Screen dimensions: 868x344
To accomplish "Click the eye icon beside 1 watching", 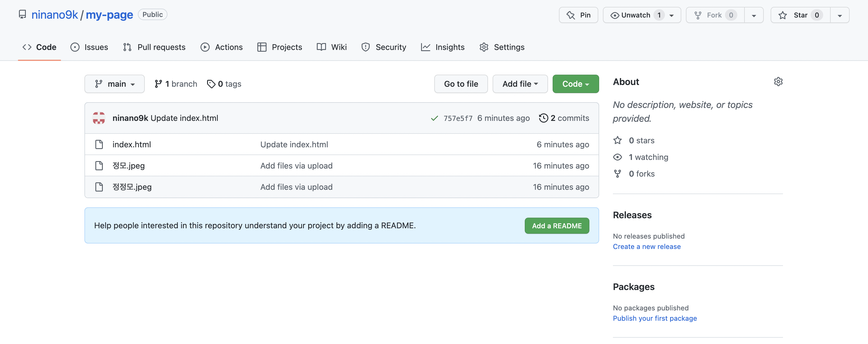I will click(x=617, y=157).
